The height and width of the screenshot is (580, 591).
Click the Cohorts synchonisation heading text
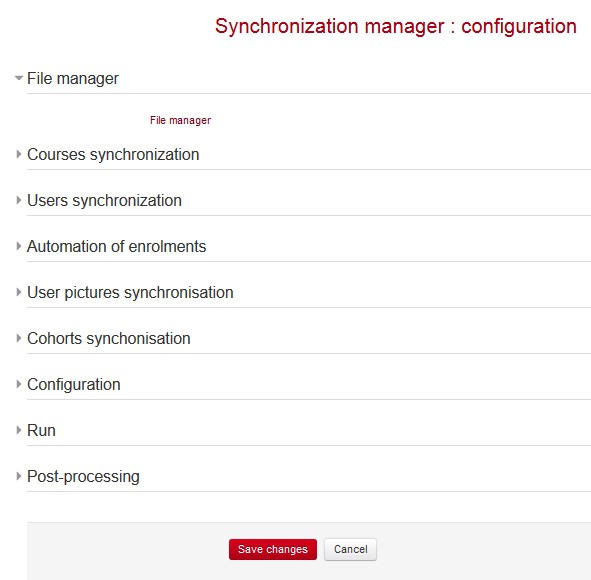click(x=109, y=339)
